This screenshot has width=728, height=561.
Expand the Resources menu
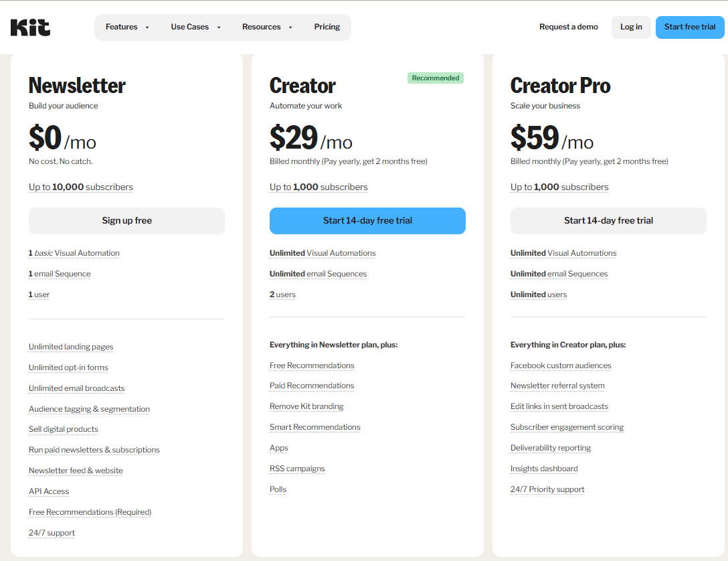pos(267,27)
